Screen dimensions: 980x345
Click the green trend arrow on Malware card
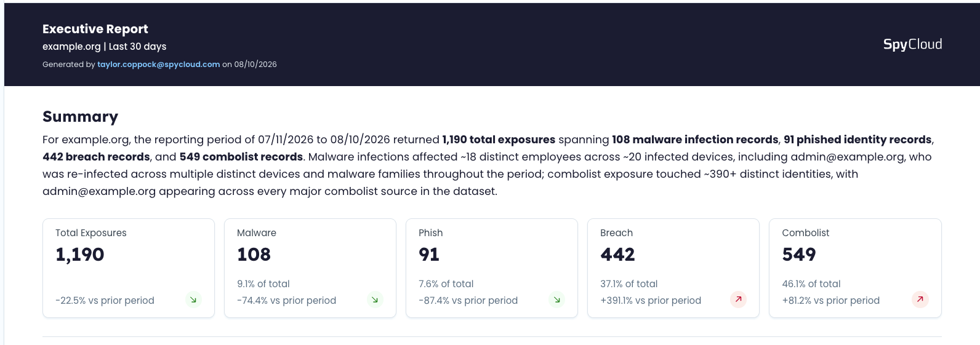tap(375, 300)
